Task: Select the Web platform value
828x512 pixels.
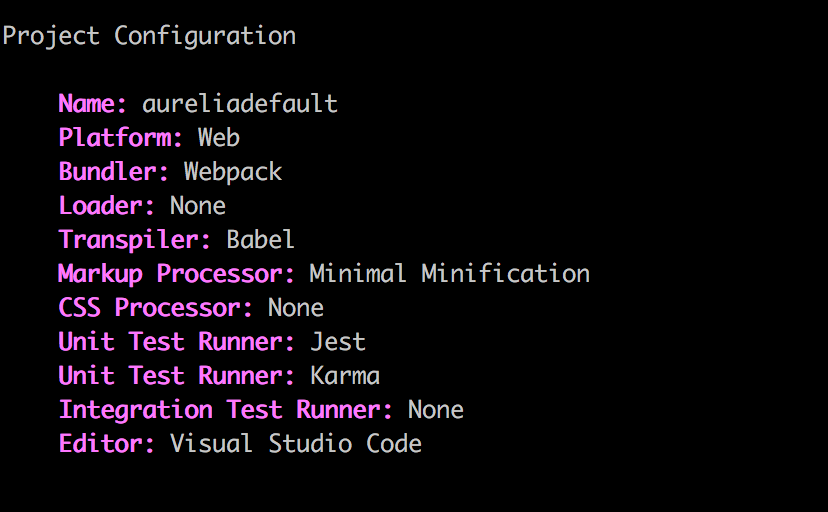Action: 219,138
